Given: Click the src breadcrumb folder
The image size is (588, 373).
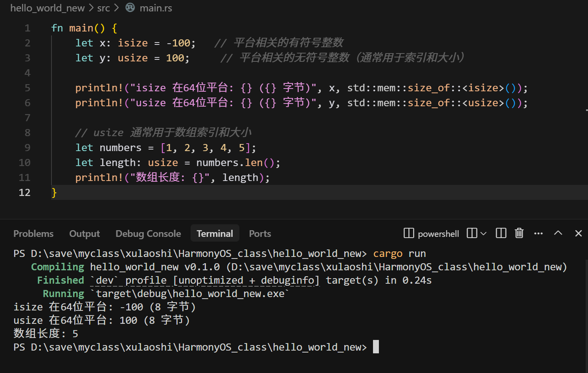Looking at the screenshot, I should pos(103,8).
